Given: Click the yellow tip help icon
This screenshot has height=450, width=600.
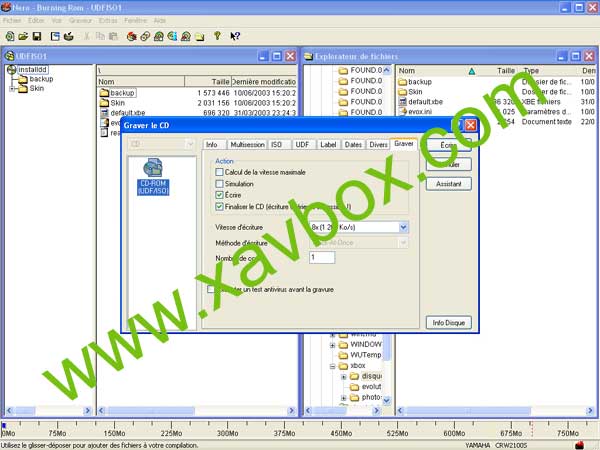Looking at the screenshot, I should [x=217, y=36].
